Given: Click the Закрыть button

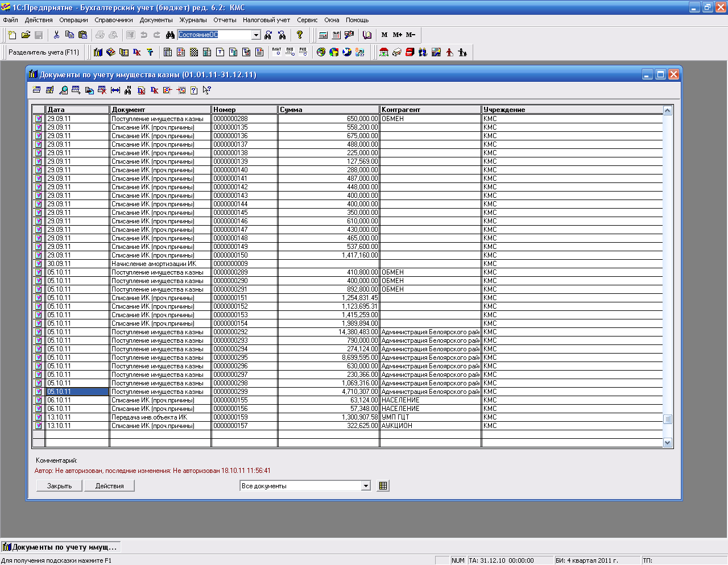Looking at the screenshot, I should (x=60, y=486).
